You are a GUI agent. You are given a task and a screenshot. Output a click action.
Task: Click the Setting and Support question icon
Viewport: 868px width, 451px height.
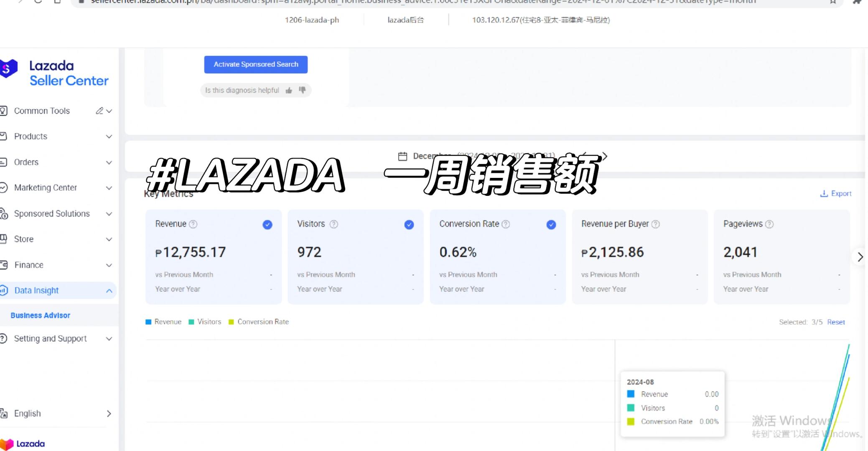point(3,338)
